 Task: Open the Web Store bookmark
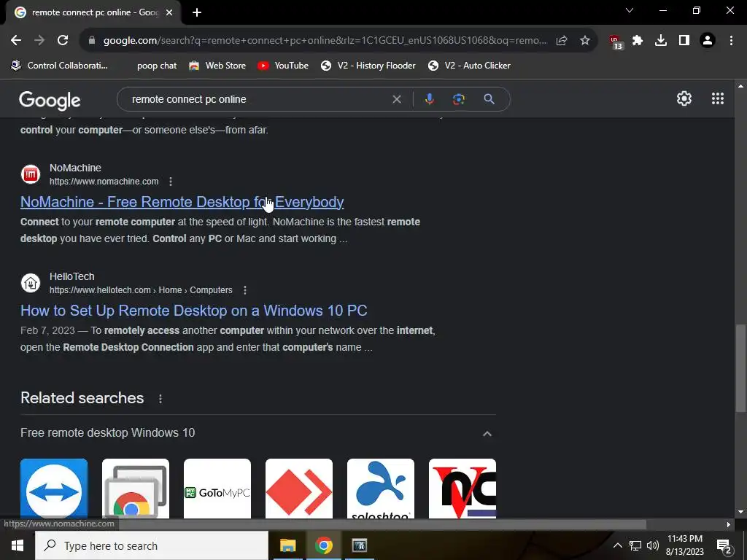[217, 66]
